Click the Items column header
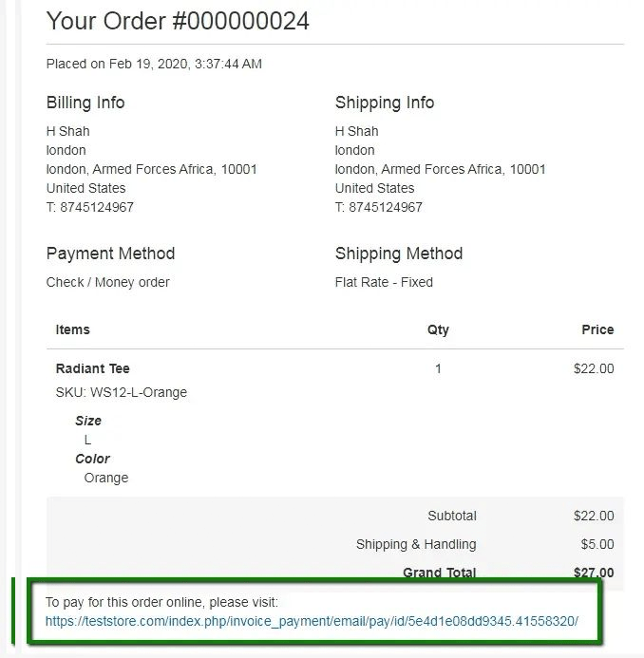The image size is (644, 658). tap(72, 329)
